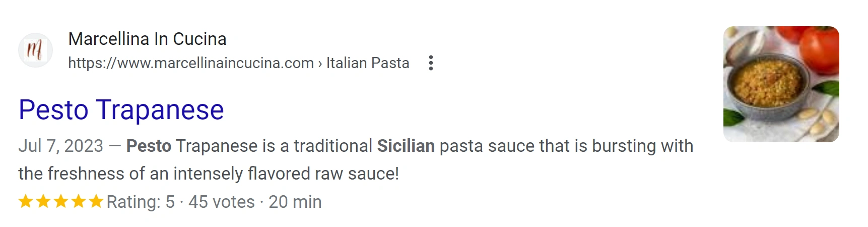Click the words bursting with in snippet
Screen dimensions: 868x227
tap(642, 146)
